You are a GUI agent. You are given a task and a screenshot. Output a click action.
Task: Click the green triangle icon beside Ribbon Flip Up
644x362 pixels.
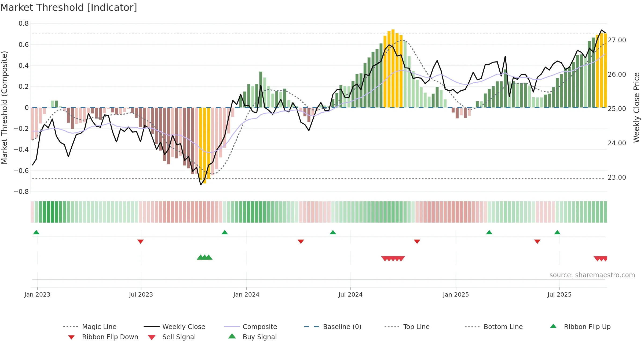coord(553,326)
